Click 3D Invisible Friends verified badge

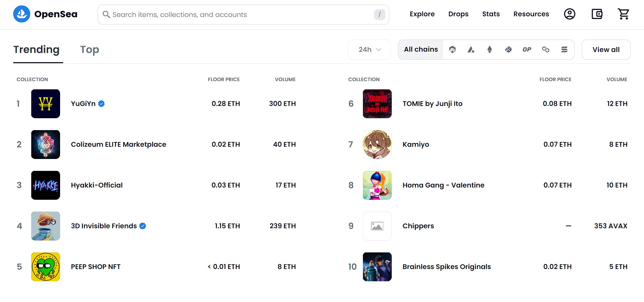tap(143, 226)
